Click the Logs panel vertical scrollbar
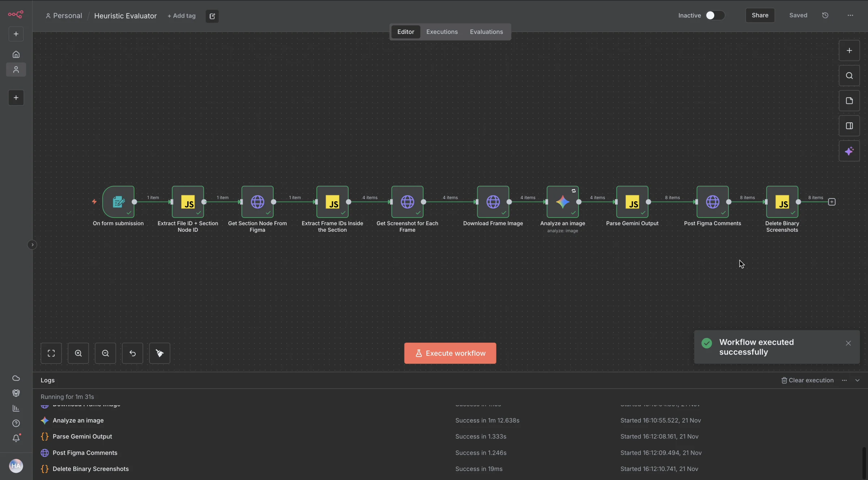868x480 pixels. click(x=864, y=463)
